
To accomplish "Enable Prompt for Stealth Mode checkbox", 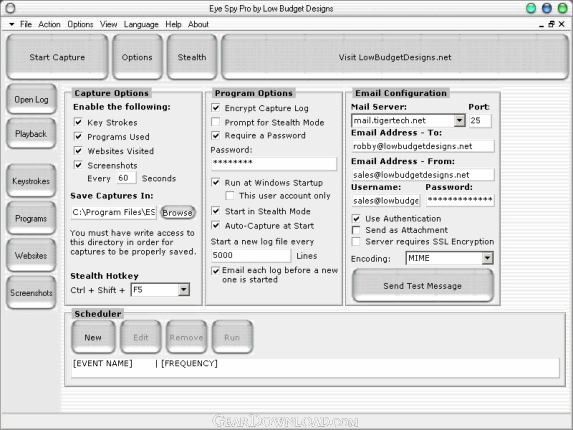I will pos(216,122).
